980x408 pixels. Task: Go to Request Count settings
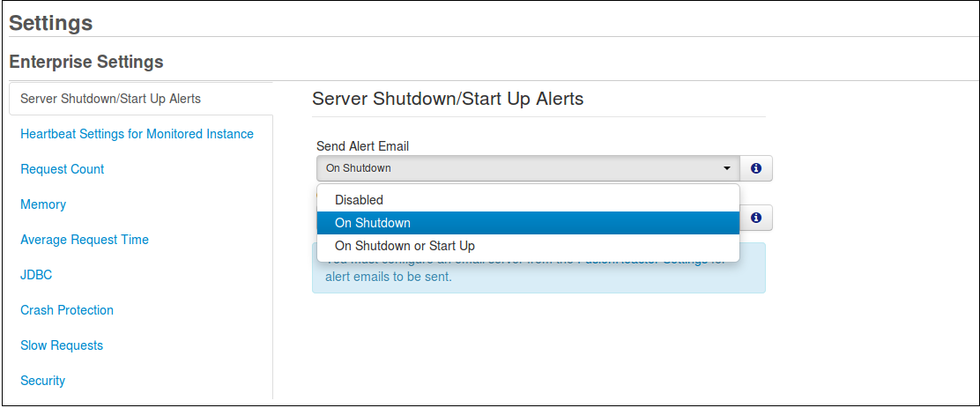(x=63, y=168)
